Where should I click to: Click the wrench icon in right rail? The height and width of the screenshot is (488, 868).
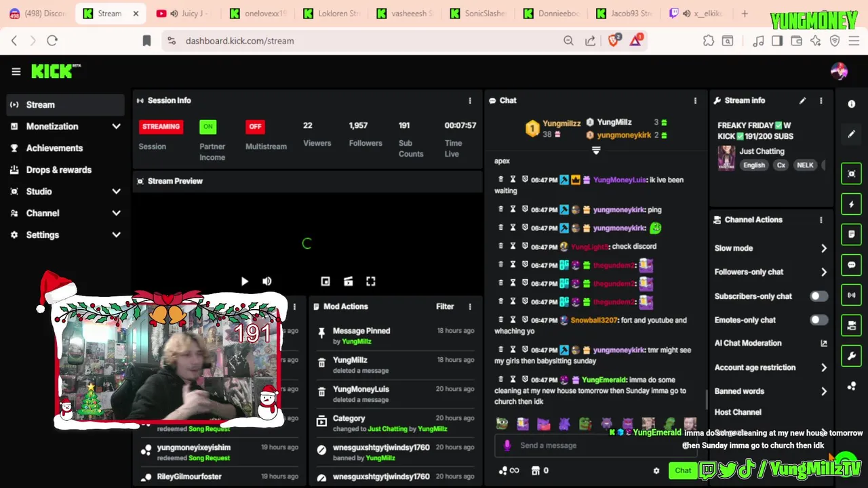tap(852, 355)
